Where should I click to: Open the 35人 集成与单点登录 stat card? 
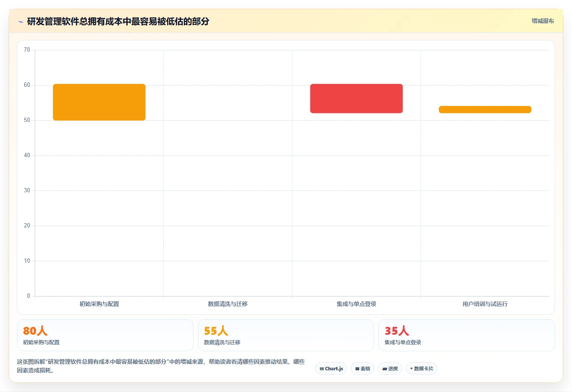(x=467, y=335)
